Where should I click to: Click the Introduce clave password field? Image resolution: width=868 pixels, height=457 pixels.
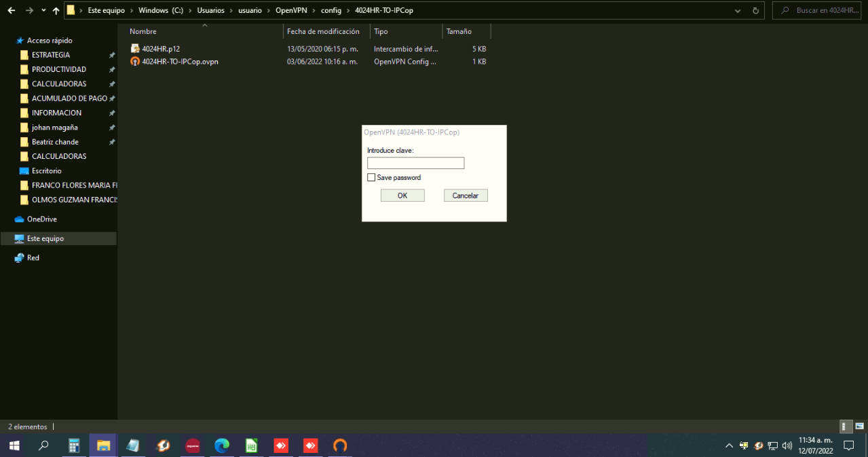click(415, 163)
